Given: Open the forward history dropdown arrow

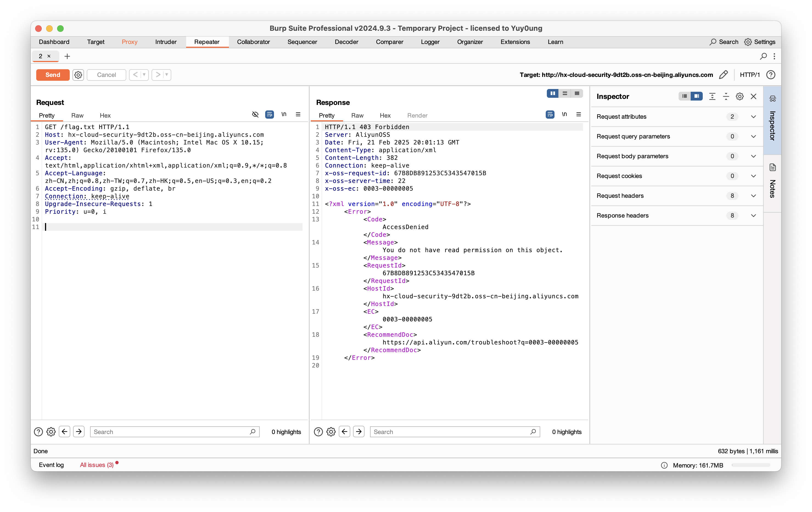Looking at the screenshot, I should pyautogui.click(x=167, y=75).
